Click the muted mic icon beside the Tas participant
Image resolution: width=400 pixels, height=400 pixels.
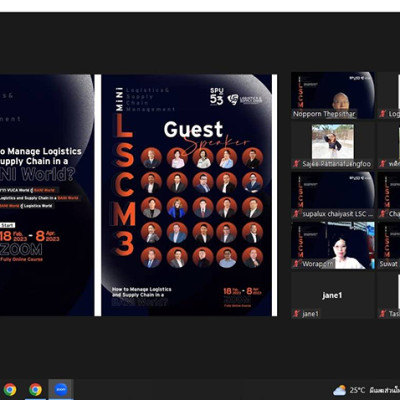coord(383,314)
